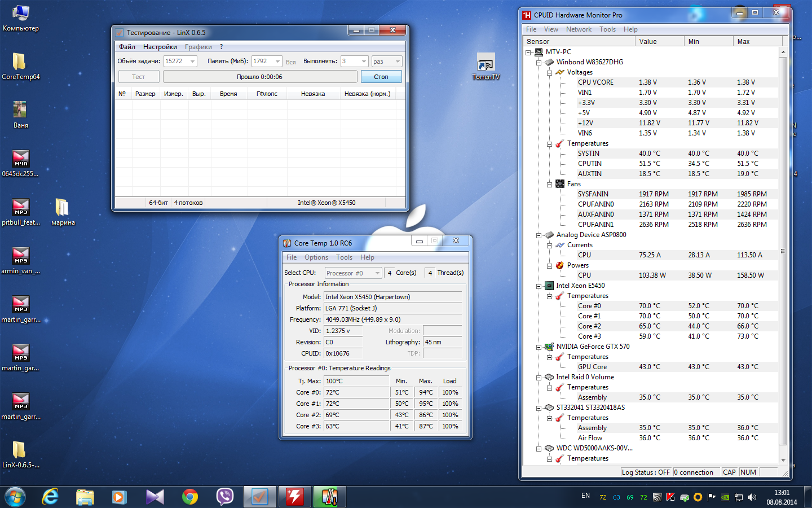Select the pitbull_feat MP3 file on desktop
812x508 pixels.
[x=21, y=212]
